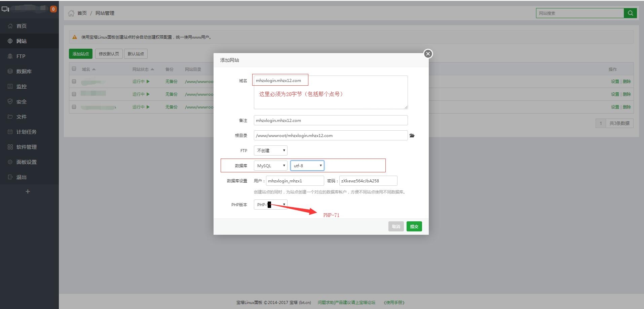Click 无备份 in second website row
This screenshot has width=644, height=309.
[x=171, y=94]
